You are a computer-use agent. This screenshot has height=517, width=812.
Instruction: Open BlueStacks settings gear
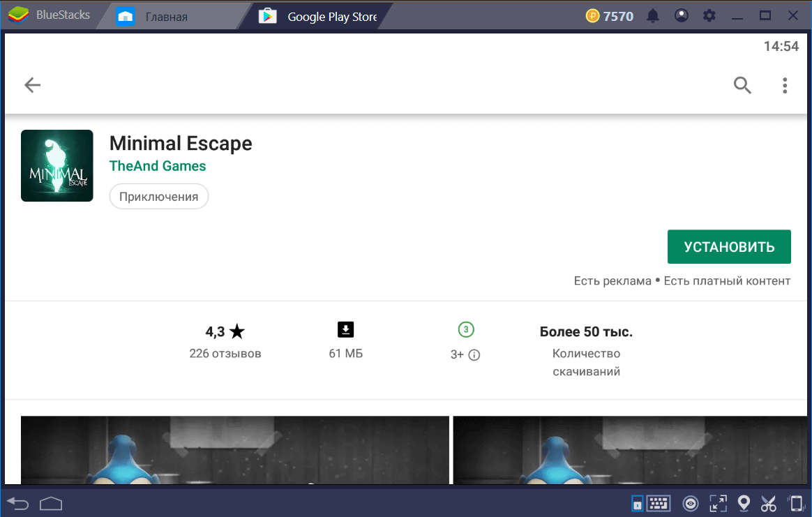[709, 15]
